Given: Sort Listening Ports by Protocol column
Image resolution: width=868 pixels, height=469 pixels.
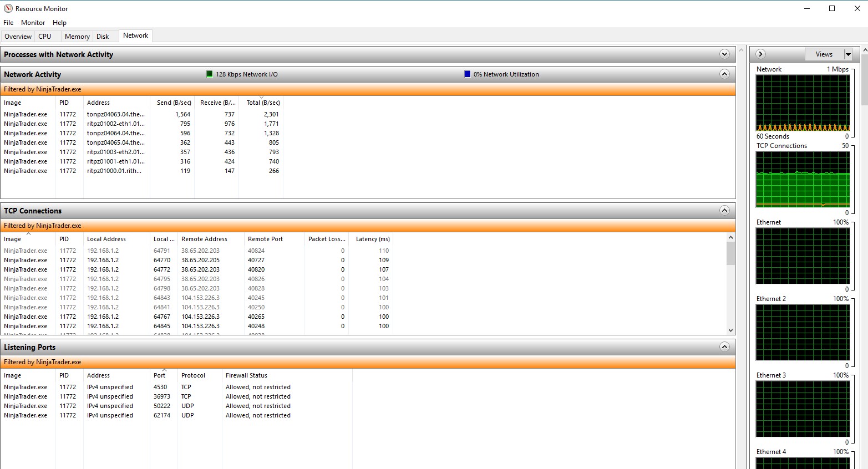Looking at the screenshot, I should (200, 375).
